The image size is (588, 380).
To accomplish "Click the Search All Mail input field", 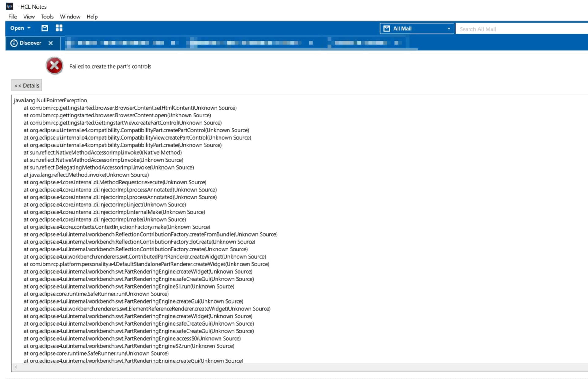I will tap(522, 29).
